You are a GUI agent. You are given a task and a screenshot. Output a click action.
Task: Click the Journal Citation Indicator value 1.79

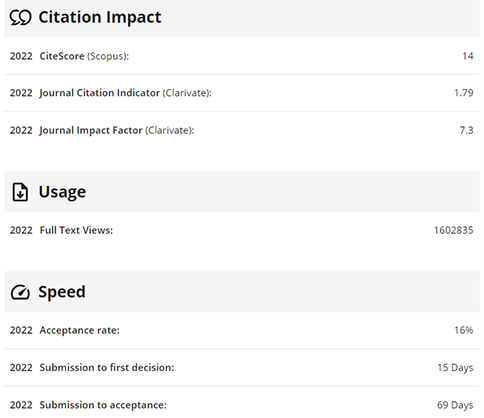tap(464, 93)
